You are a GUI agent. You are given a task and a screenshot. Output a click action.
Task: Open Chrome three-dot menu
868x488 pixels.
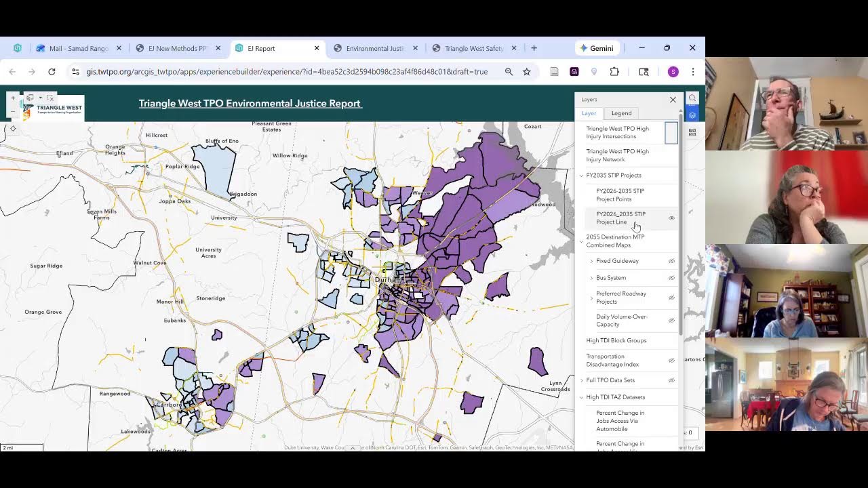[x=692, y=72]
